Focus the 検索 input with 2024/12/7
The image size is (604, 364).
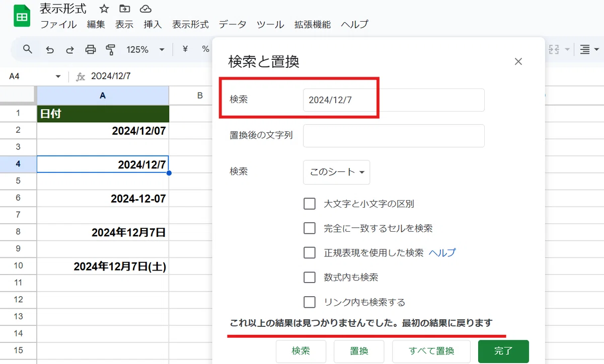394,100
